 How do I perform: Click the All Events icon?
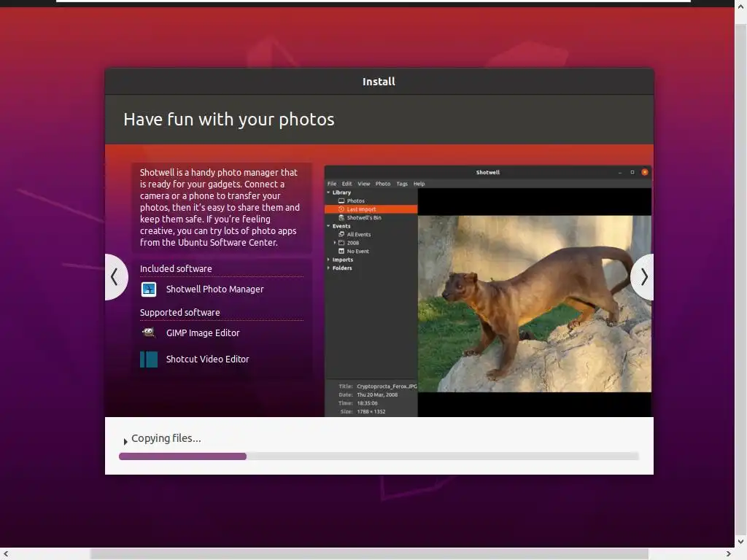(341, 234)
